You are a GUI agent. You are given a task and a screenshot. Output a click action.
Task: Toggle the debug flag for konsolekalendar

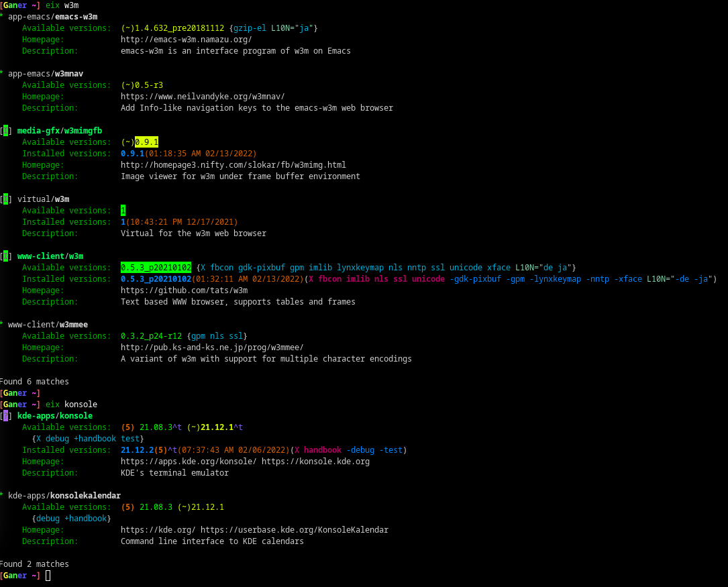[47, 518]
